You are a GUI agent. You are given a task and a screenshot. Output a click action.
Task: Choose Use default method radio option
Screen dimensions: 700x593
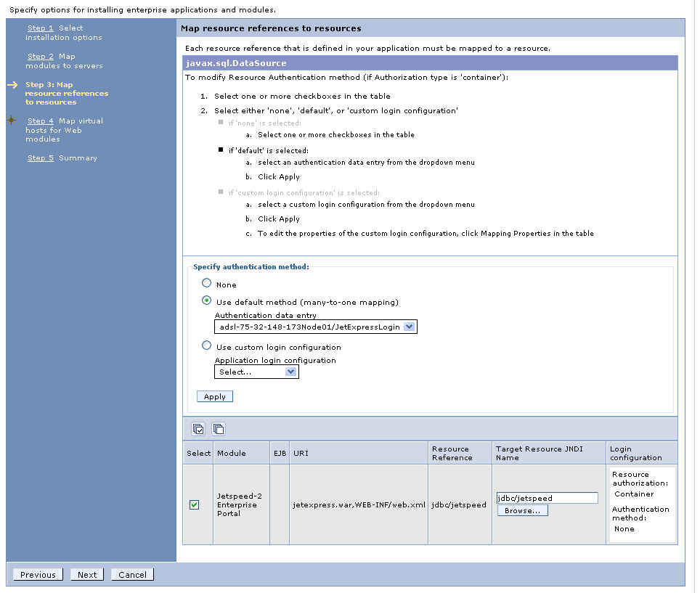click(x=207, y=301)
